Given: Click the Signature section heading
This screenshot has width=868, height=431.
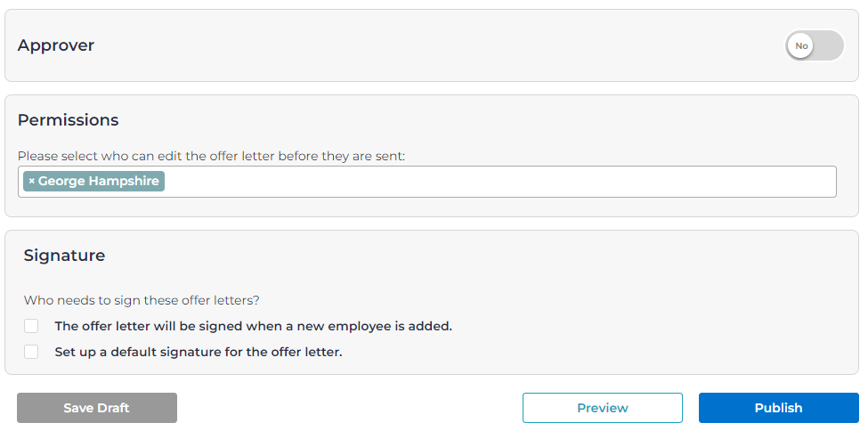Looking at the screenshot, I should pos(64,256).
